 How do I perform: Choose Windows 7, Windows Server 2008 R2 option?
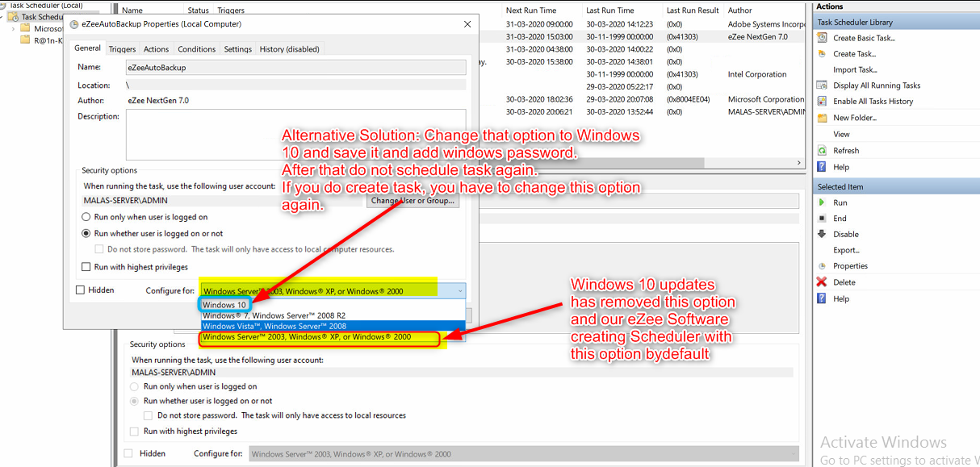pyautogui.click(x=333, y=315)
